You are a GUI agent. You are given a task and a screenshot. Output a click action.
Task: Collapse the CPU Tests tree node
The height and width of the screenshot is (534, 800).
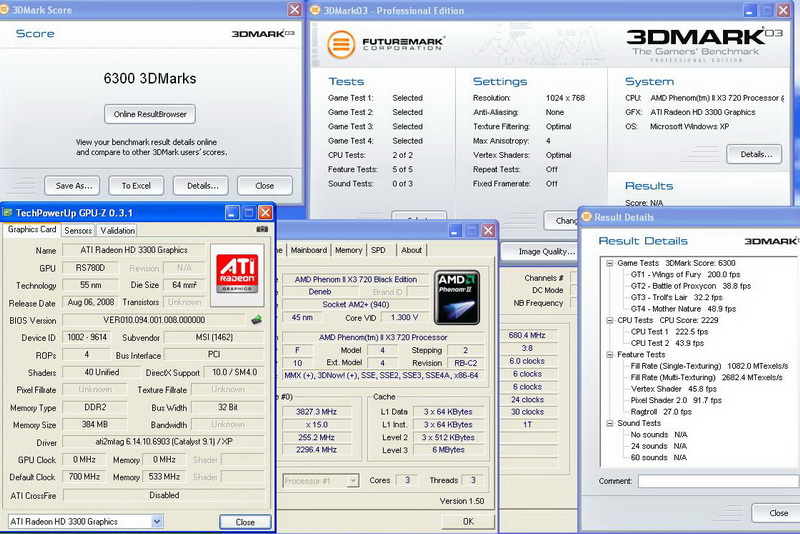[x=609, y=320]
